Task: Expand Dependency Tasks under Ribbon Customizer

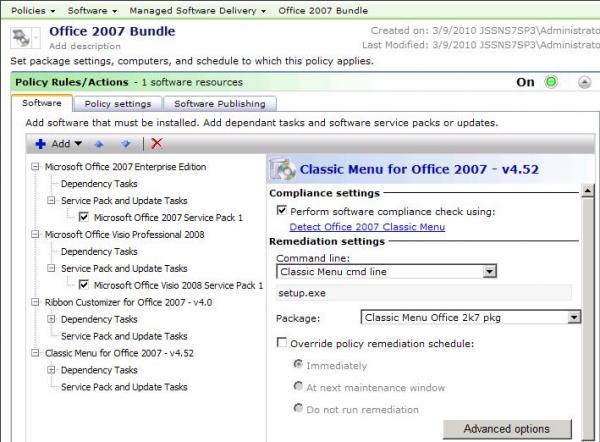Action: [51, 319]
